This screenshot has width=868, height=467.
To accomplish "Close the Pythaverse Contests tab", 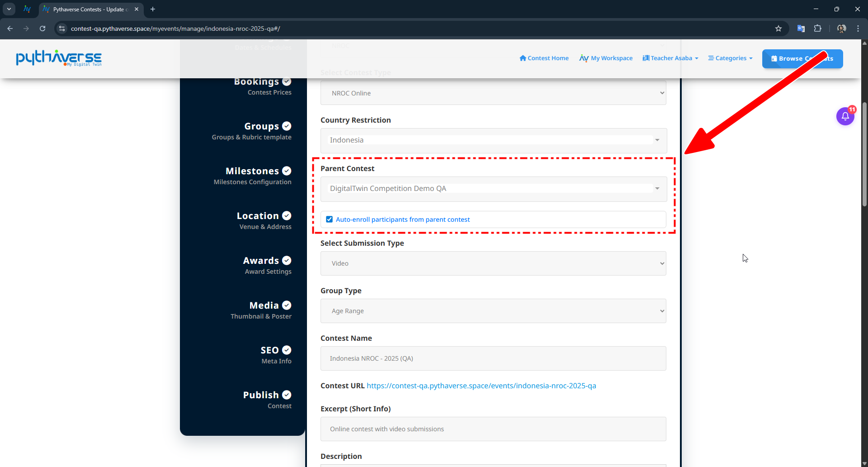I will pyautogui.click(x=137, y=9).
